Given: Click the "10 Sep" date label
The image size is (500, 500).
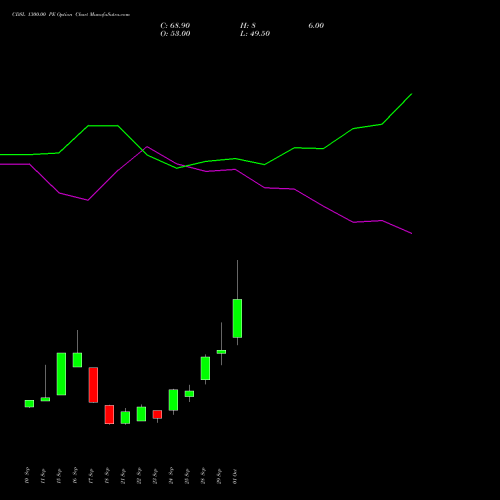Looking at the screenshot, I should 27,476.
